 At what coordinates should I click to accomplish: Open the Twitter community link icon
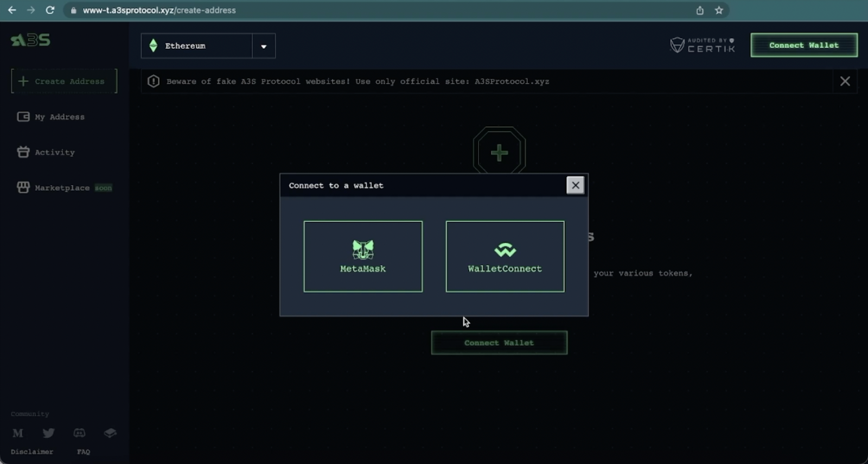pyautogui.click(x=49, y=433)
